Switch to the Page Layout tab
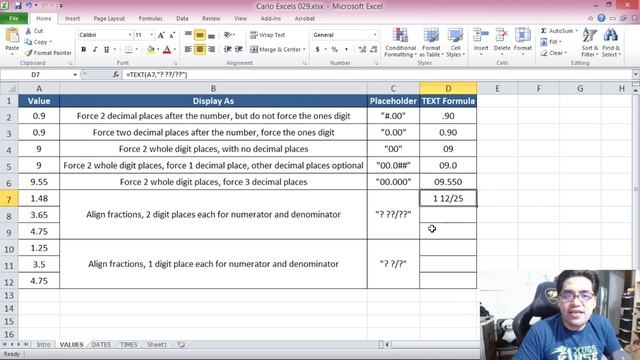The image size is (640, 360). point(109,18)
